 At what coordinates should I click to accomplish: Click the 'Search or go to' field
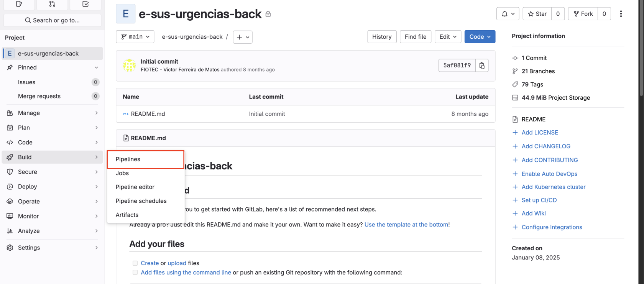click(x=52, y=20)
